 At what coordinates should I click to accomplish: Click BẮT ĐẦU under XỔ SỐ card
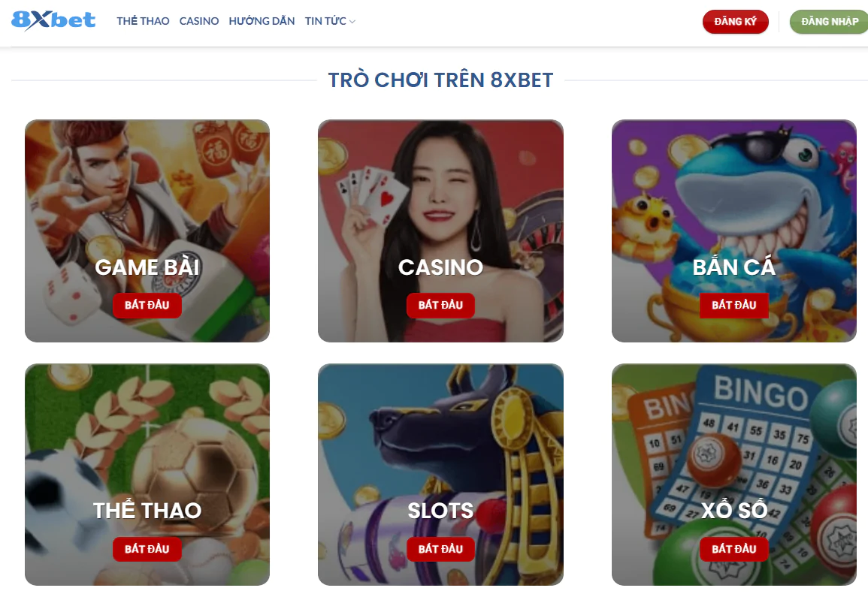pyautogui.click(x=733, y=549)
